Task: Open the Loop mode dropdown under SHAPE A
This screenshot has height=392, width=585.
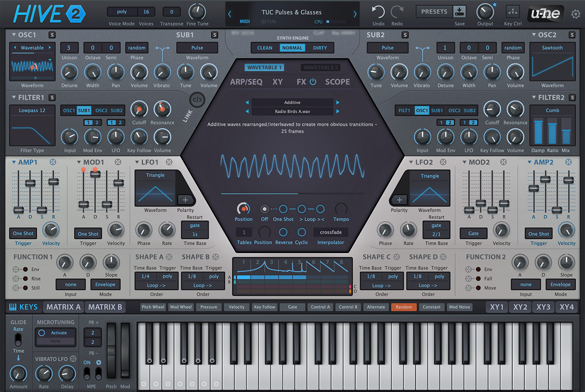Action: pyautogui.click(x=156, y=285)
